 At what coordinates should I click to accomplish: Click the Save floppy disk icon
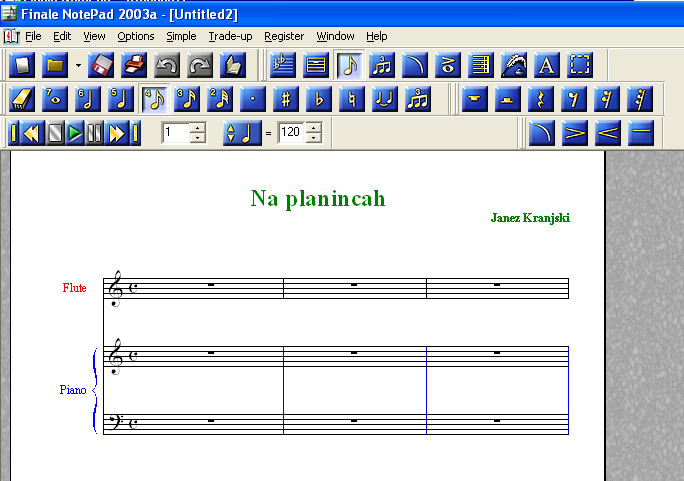(x=102, y=66)
